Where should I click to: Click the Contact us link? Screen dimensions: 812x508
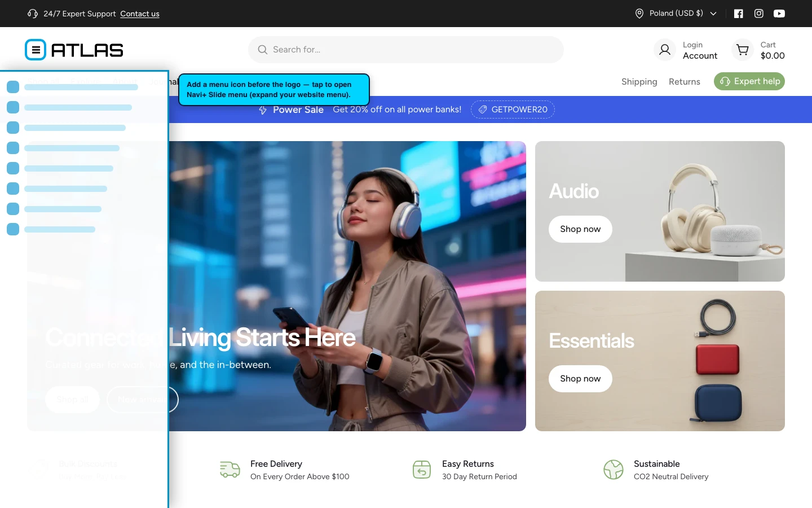[x=140, y=14]
